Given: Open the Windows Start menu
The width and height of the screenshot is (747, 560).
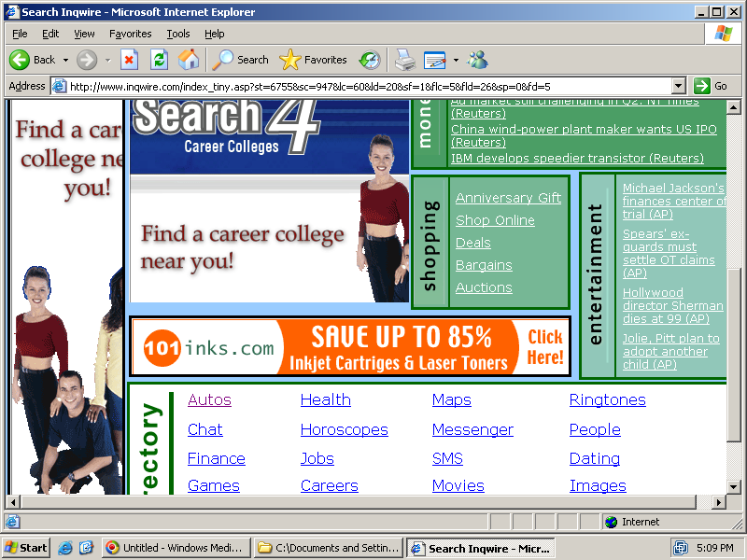Looking at the screenshot, I should (x=26, y=548).
